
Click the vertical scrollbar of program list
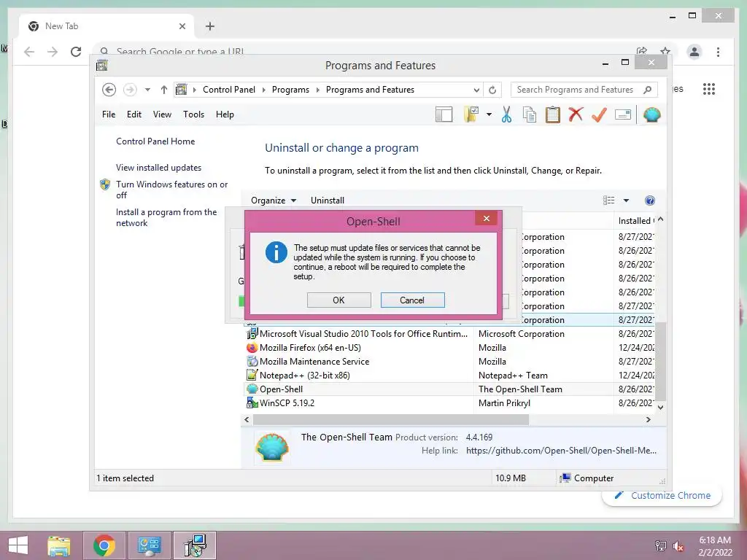tap(660, 361)
